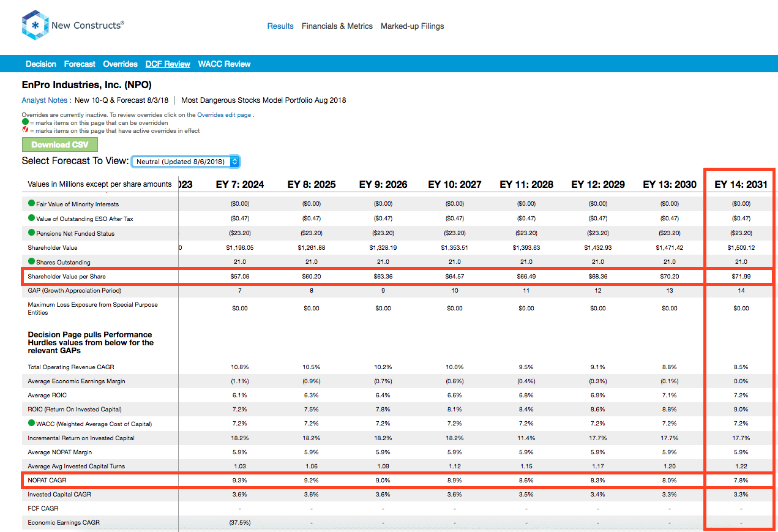Click the 7.8% NOPAT CAGR value for 2031
Viewport: 778px width, 532px height.
741,480
